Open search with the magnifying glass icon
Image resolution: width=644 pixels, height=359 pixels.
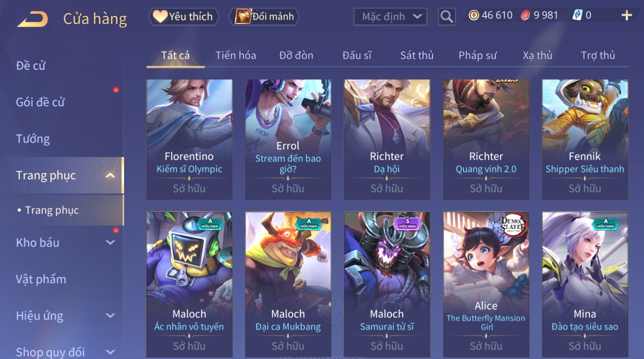pyautogui.click(x=447, y=17)
